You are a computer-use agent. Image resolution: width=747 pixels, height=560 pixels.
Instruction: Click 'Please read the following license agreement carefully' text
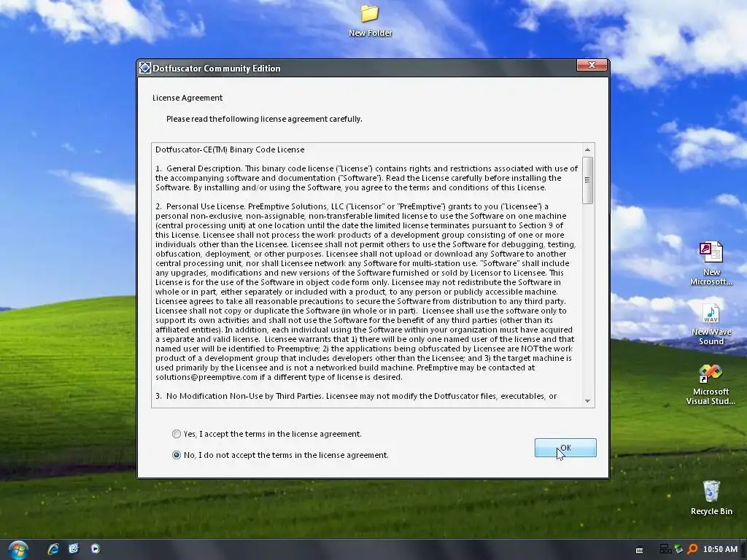click(x=264, y=119)
